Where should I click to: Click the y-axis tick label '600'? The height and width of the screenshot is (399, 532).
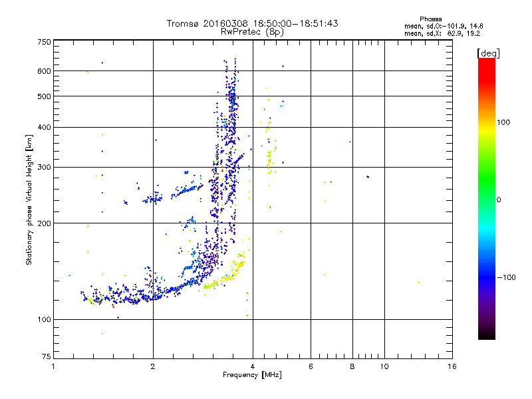45,71
